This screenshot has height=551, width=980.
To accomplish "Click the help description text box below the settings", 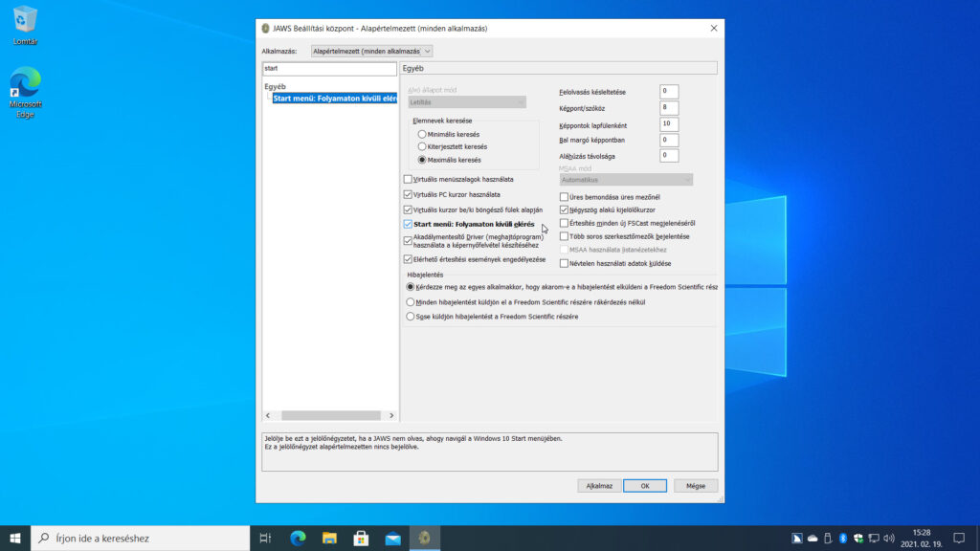I will tap(490, 452).
